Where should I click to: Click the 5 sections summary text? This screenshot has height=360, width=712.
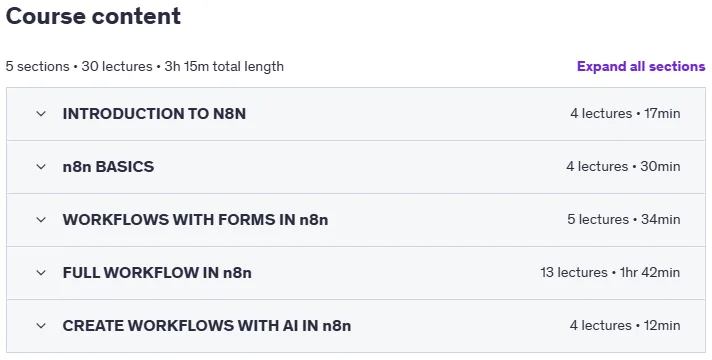[37, 66]
